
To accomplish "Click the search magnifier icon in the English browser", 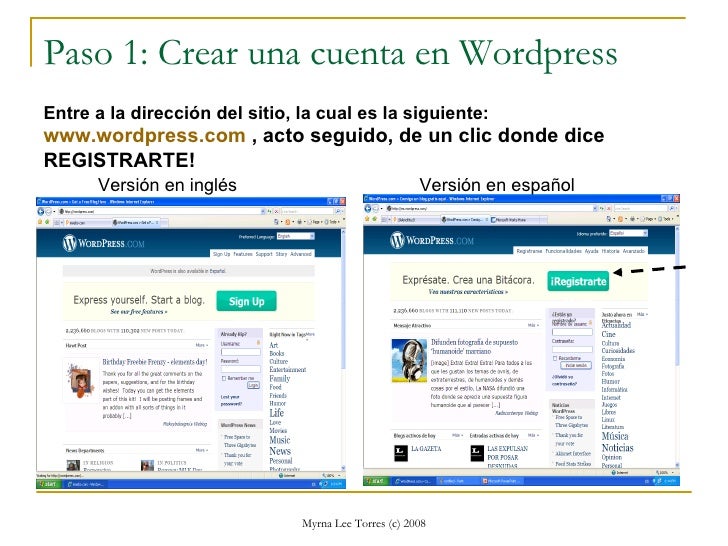I will pyautogui.click(x=339, y=212).
